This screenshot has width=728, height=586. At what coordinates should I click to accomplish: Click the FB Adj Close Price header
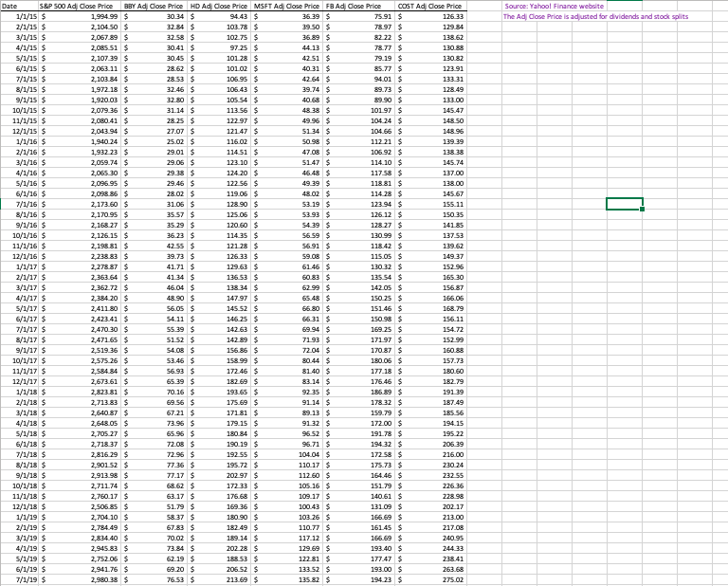360,6
